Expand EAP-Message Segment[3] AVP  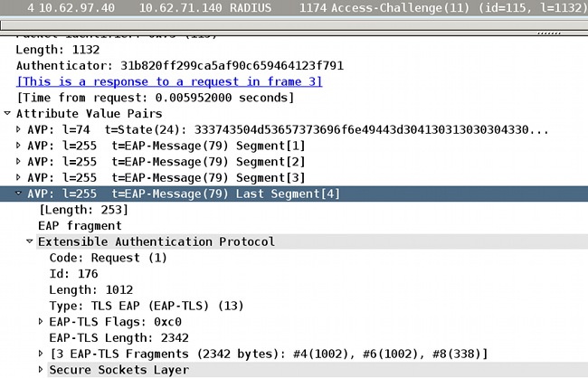pos(19,177)
